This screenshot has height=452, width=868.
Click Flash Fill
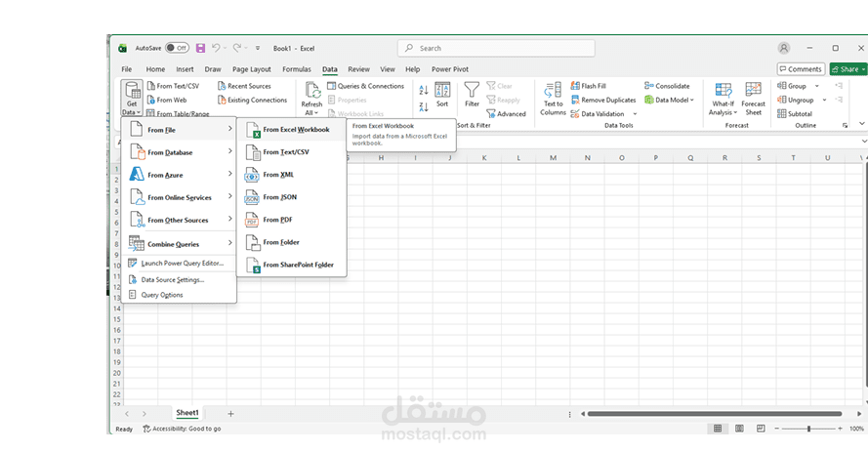coord(589,86)
